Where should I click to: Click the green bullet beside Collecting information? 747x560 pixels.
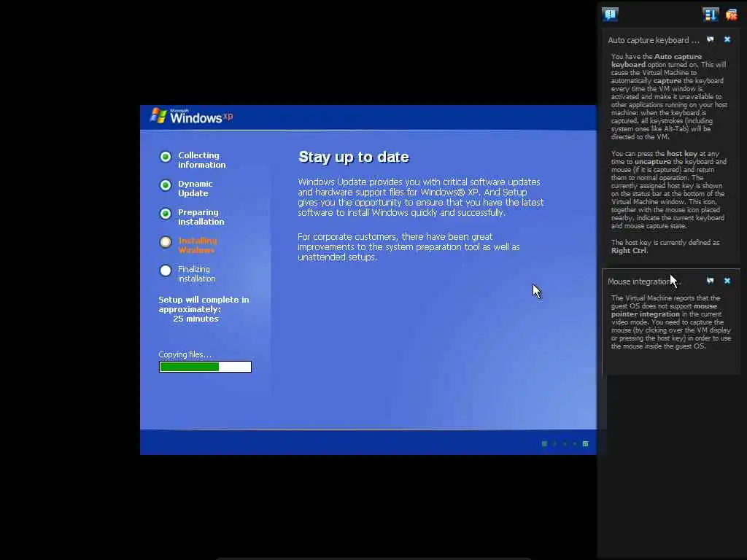(166, 157)
